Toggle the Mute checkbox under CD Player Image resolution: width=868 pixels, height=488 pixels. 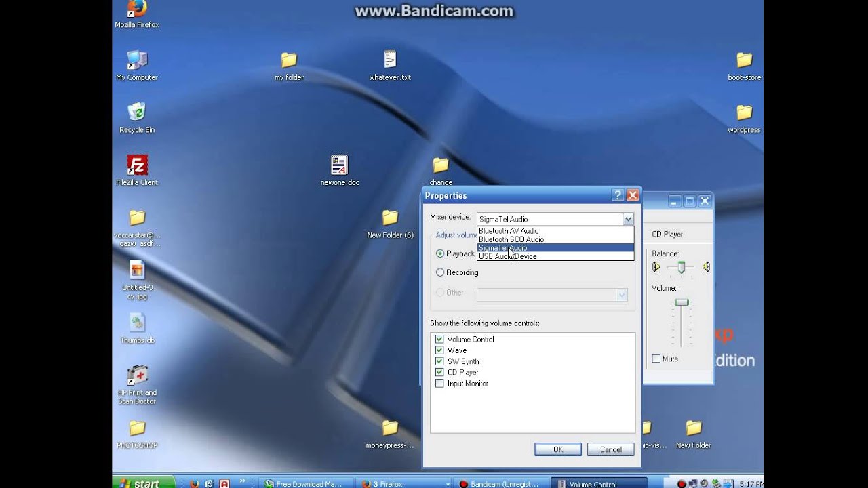tap(656, 359)
